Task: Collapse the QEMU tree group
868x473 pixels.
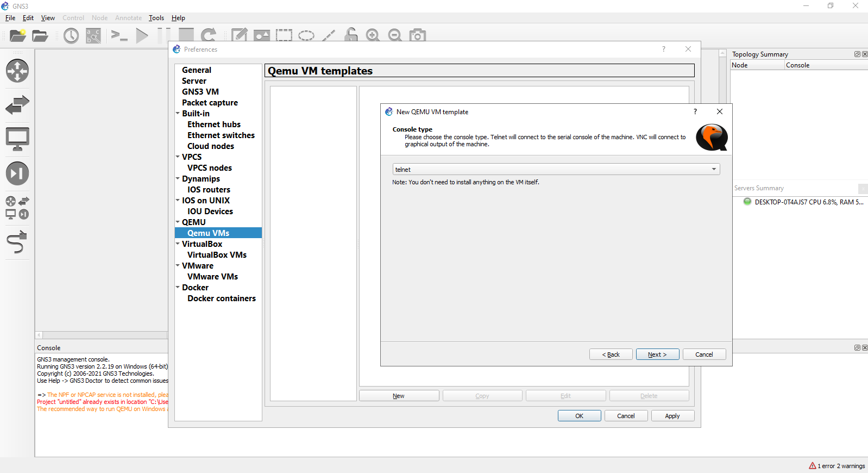Action: (x=178, y=222)
